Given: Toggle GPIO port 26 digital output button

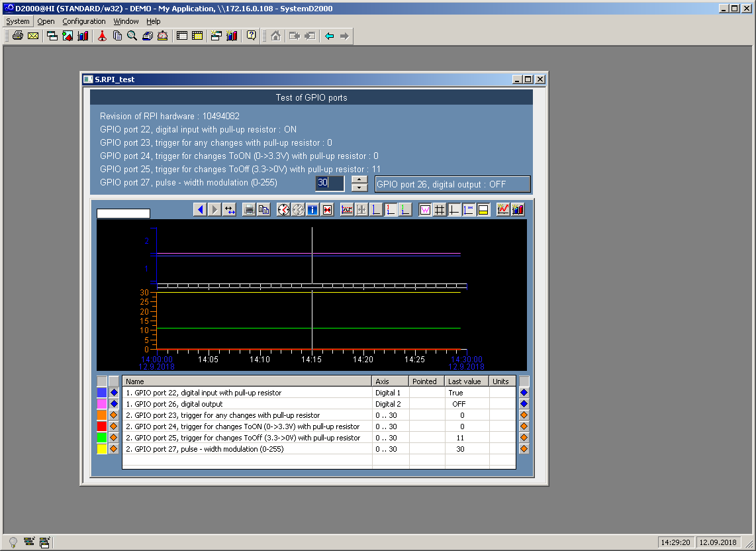Looking at the screenshot, I should click(453, 184).
